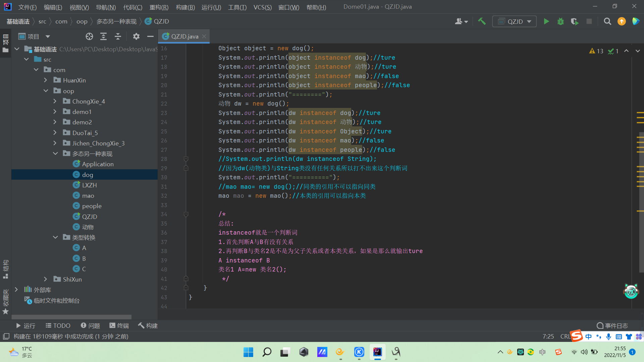Viewport: 644px width, 362px height.
Task: Open the 重构(R) refactor menu
Action: click(159, 7)
